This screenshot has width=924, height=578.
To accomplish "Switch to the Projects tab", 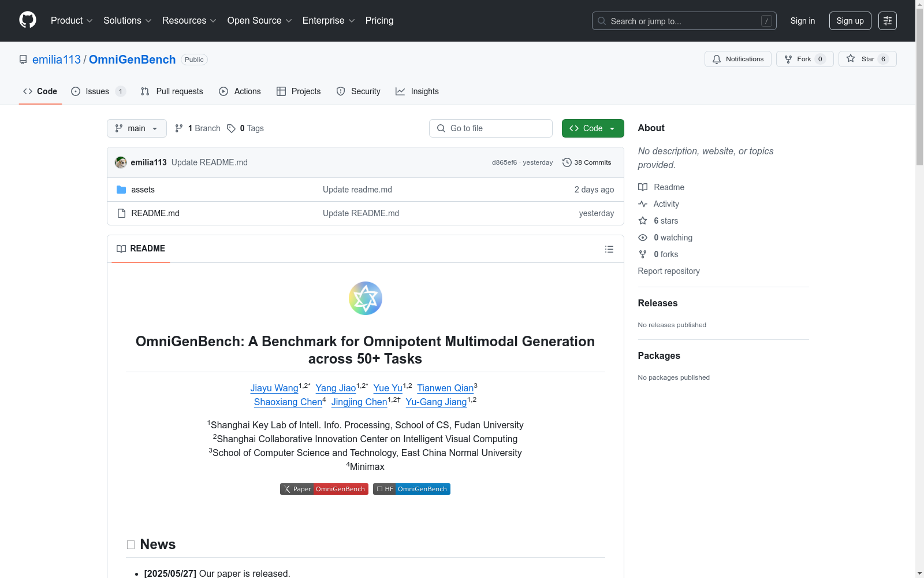I will click(299, 91).
